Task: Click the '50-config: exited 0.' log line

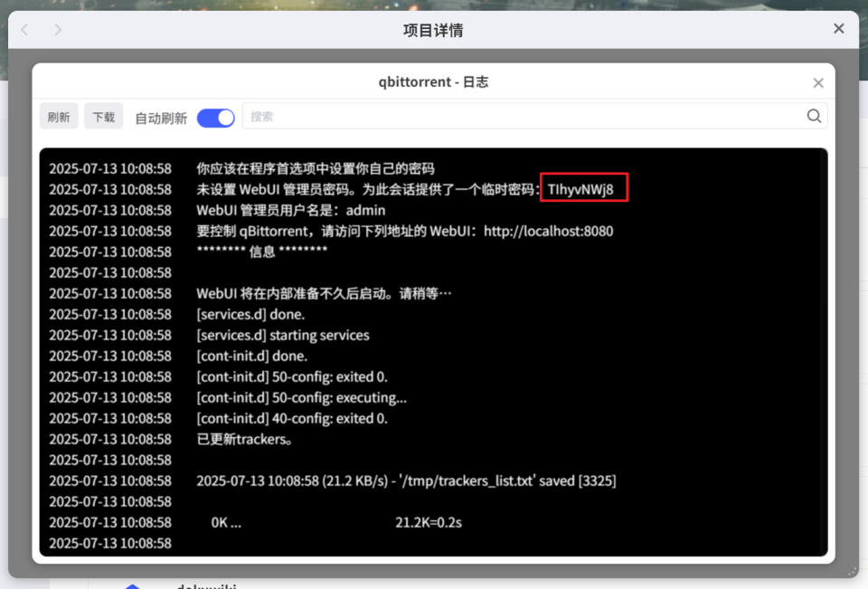Action: click(292, 376)
